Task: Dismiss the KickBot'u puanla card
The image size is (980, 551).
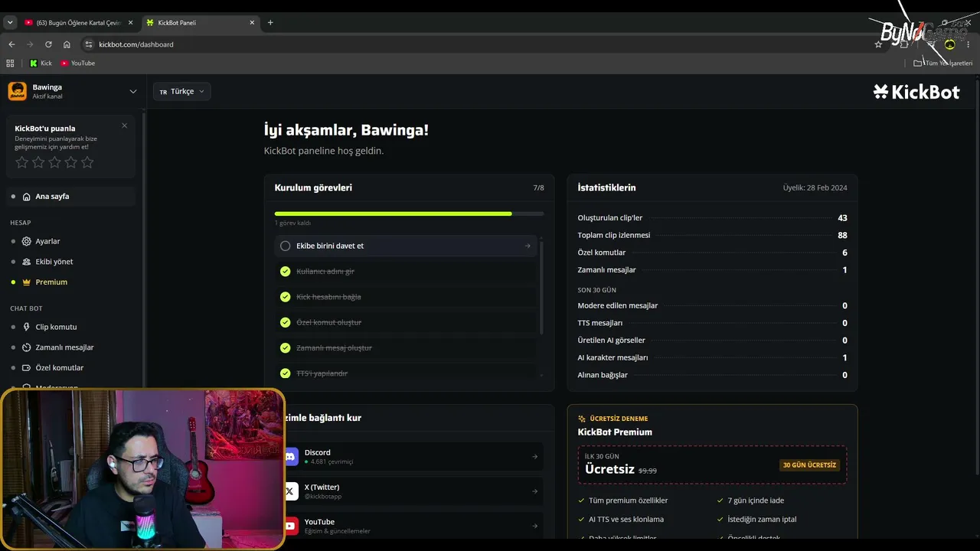Action: click(125, 126)
